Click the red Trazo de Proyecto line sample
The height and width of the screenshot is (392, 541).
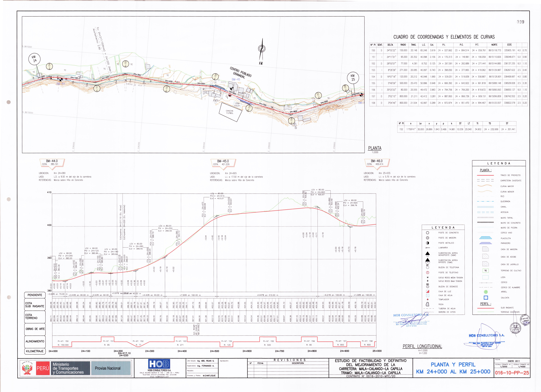click(485, 175)
